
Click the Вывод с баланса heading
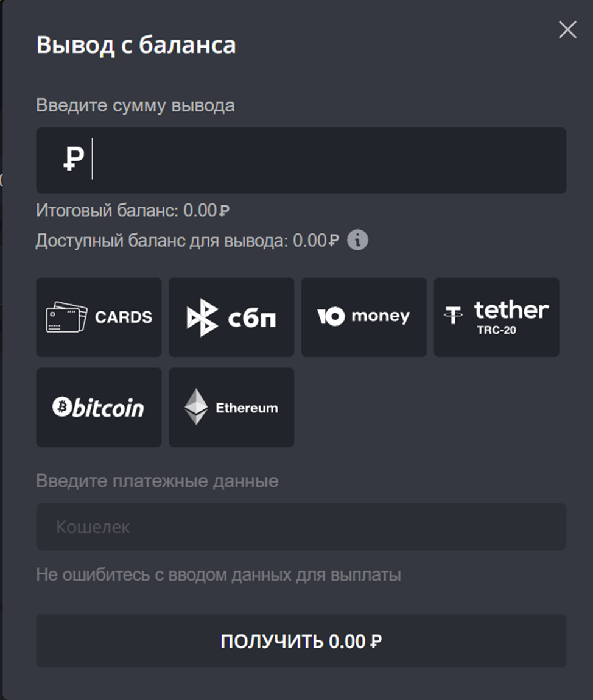(x=136, y=46)
